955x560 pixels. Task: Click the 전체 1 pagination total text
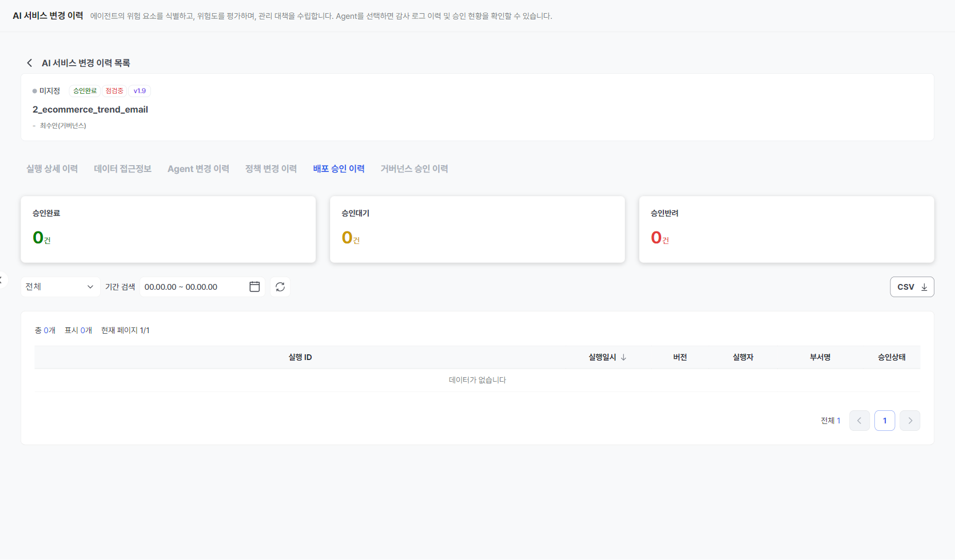click(830, 421)
